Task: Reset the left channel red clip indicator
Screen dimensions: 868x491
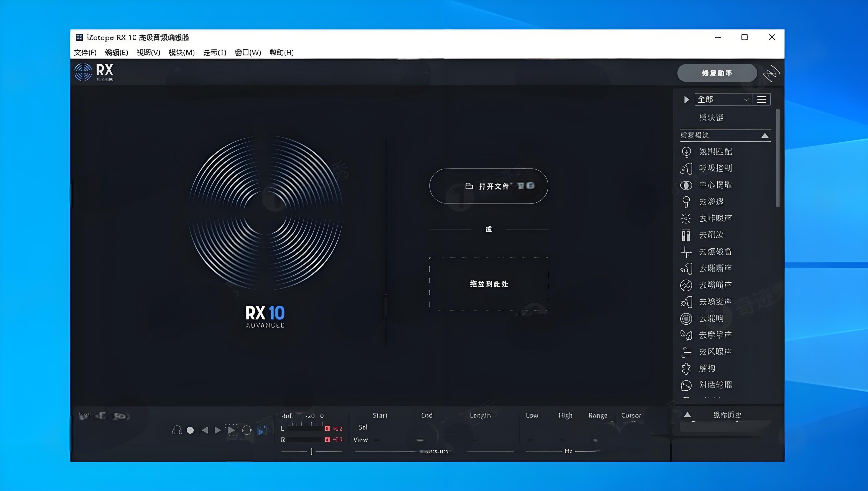Action: 327,429
